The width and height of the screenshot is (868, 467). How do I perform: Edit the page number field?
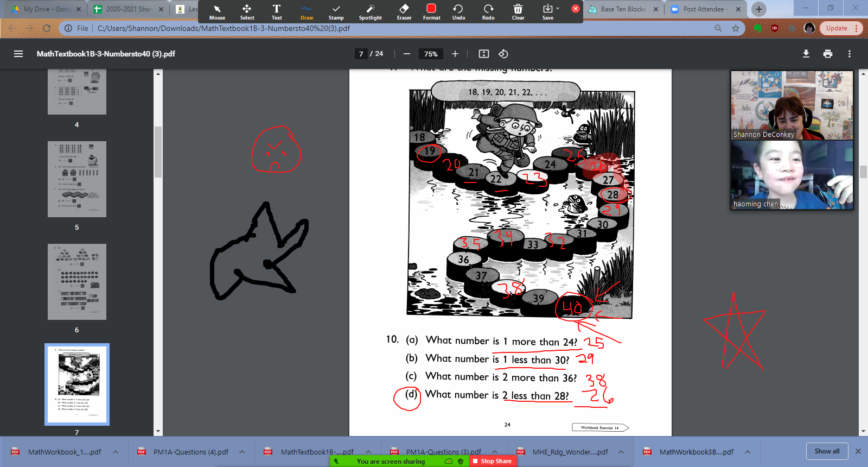point(361,54)
